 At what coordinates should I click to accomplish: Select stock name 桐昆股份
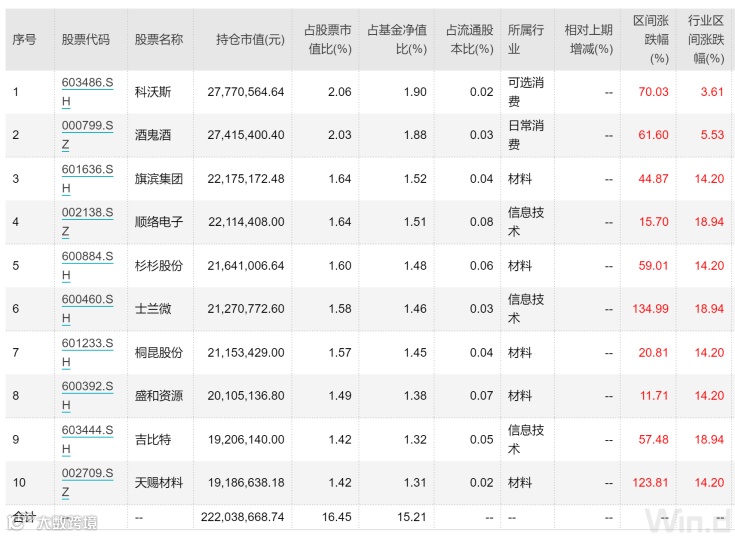159,352
